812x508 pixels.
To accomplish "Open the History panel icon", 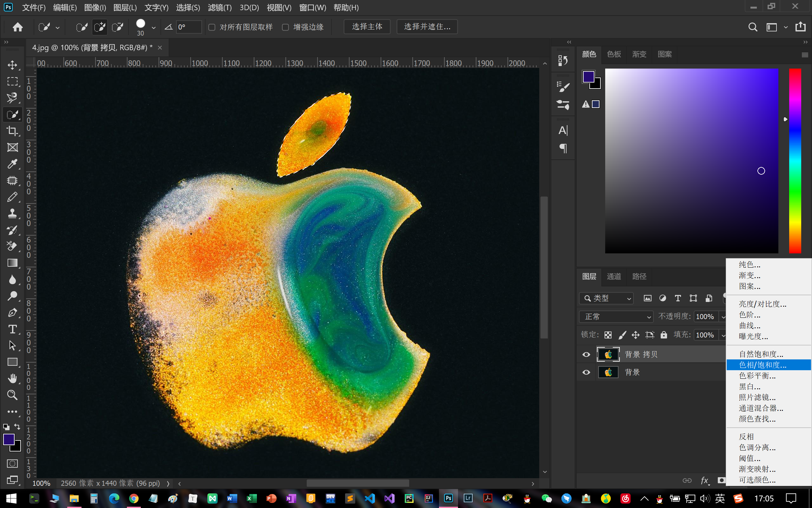I will coord(563,60).
